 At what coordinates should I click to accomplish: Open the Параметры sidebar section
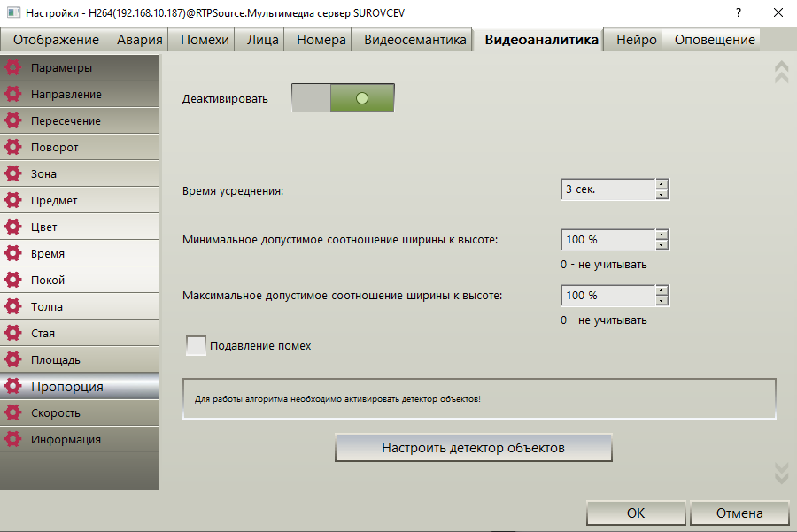(80, 67)
